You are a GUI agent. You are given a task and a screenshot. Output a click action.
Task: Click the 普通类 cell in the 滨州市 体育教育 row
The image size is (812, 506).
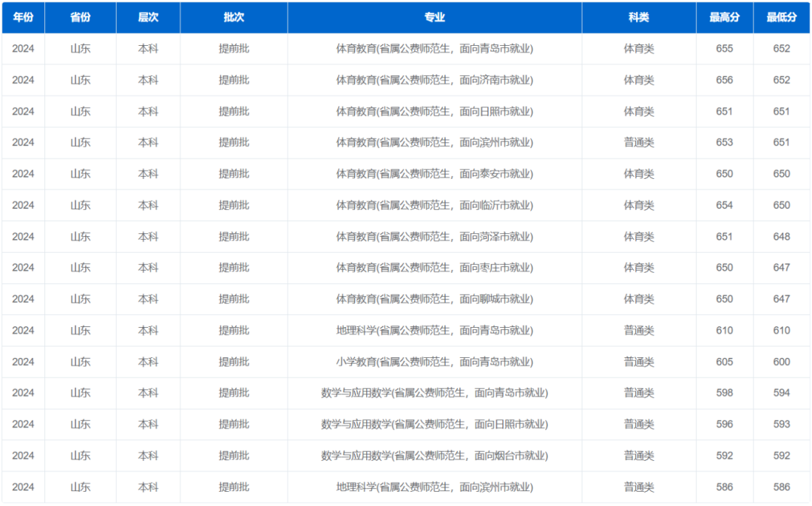639,142
